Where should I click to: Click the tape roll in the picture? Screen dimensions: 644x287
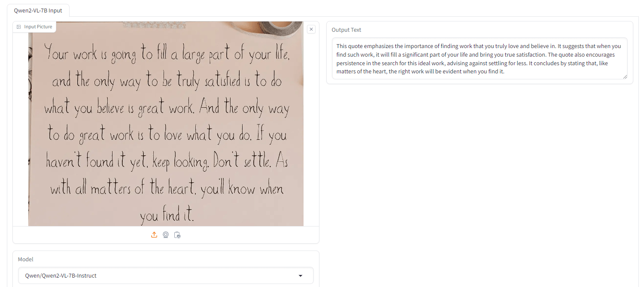tap(281, 27)
